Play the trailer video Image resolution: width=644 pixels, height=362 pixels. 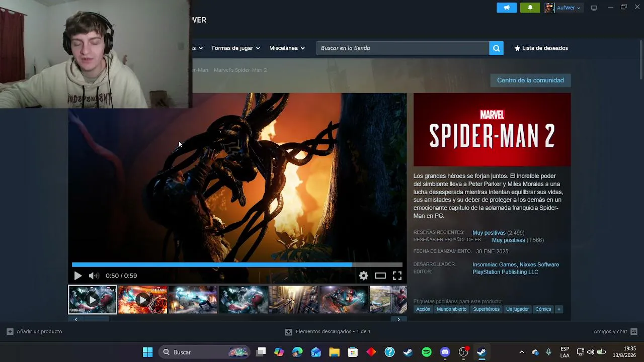(x=77, y=276)
